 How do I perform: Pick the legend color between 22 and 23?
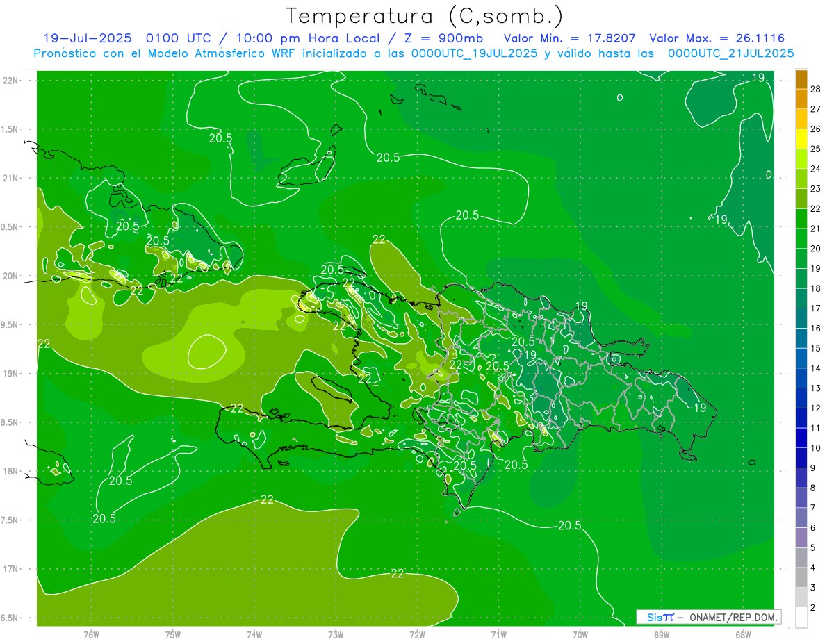point(801,199)
